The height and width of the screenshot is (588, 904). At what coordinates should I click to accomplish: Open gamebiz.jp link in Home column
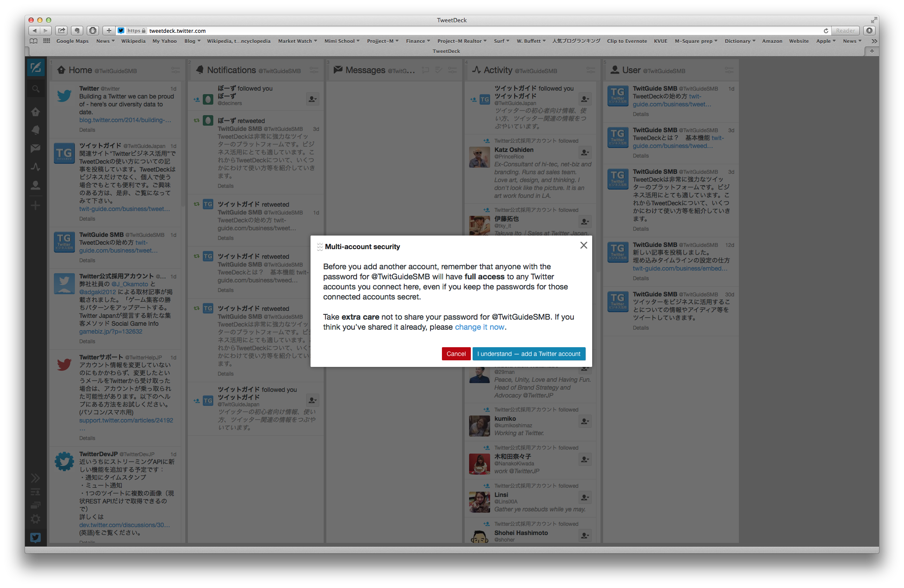point(110,331)
